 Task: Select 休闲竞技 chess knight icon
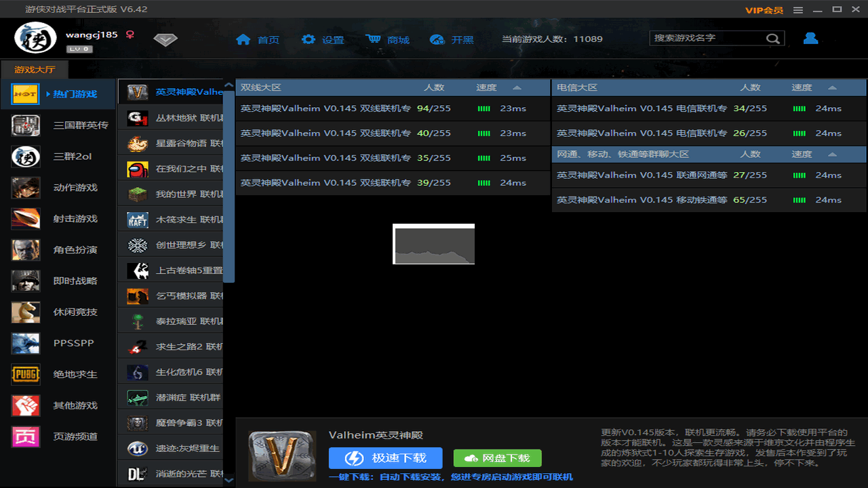click(x=26, y=312)
